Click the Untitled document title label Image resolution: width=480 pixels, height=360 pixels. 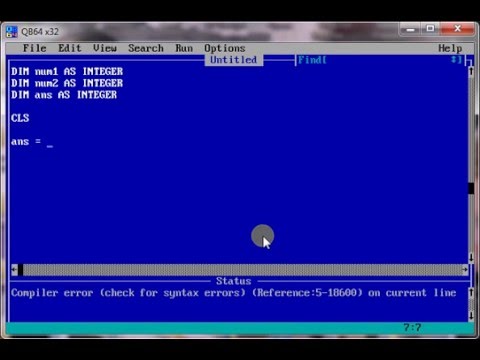[x=233, y=60]
